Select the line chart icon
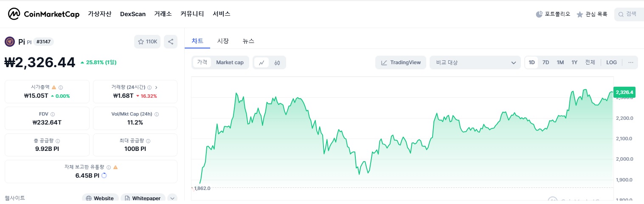 pyautogui.click(x=262, y=62)
